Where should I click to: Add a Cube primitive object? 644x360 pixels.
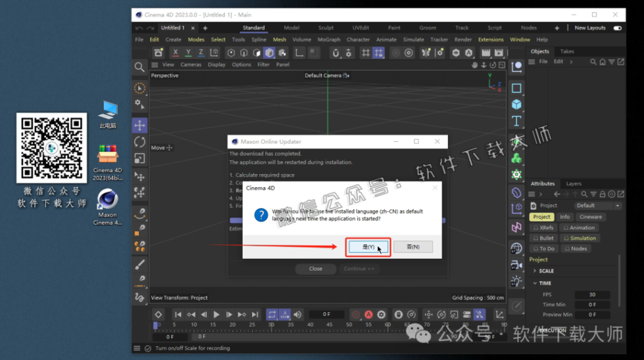516,104
